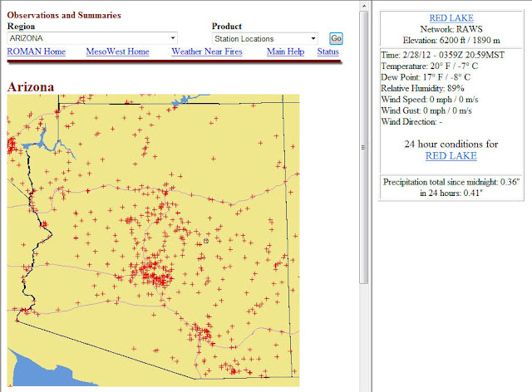Click the Arizona station map image
The height and width of the screenshot is (392, 532).
(153, 240)
